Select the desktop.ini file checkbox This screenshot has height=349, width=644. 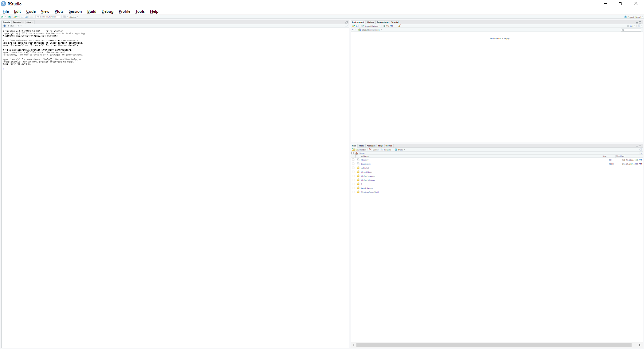point(353,164)
